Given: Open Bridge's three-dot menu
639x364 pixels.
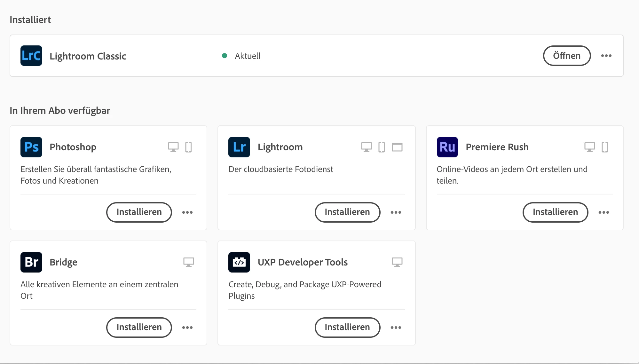Looking at the screenshot, I should click(x=187, y=328).
